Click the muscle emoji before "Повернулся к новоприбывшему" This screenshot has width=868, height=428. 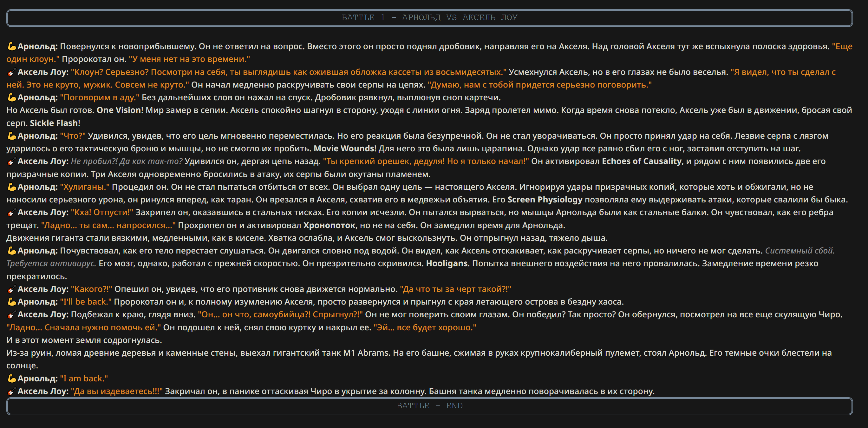[11, 46]
